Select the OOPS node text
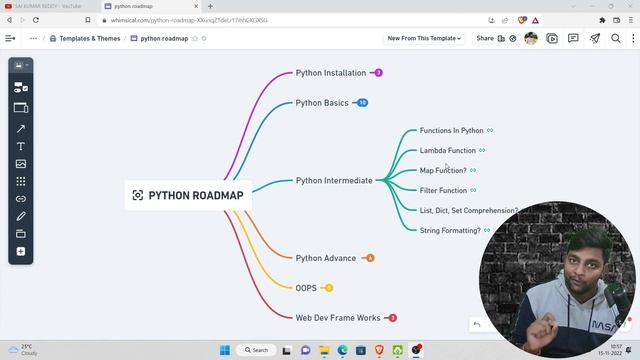Viewport: 640px width, 360px height. pyautogui.click(x=306, y=288)
